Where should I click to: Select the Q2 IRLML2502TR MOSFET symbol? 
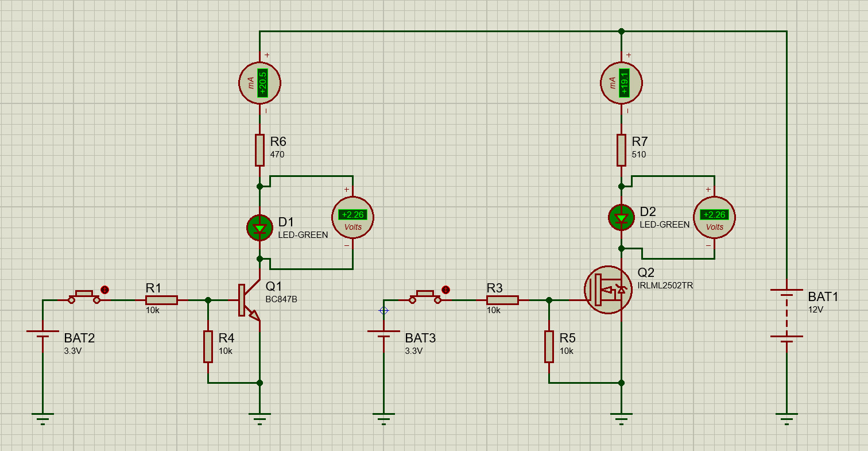pos(608,290)
